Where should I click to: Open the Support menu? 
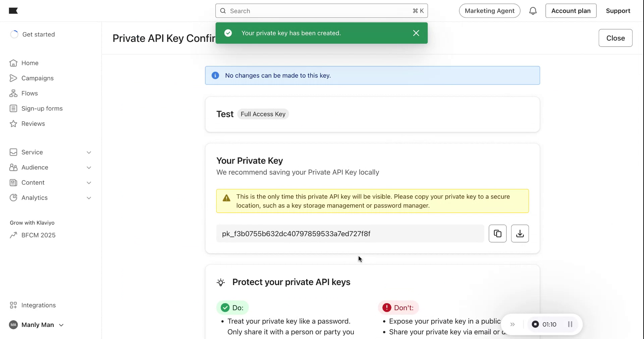618,10
